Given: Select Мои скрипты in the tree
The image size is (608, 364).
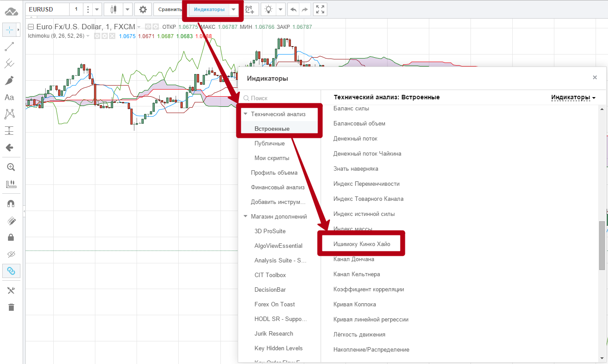Looking at the screenshot, I should 272,158.
